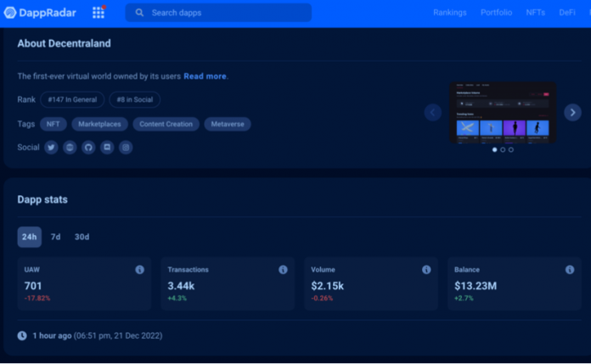This screenshot has width=591, height=364.
Task: Open the Instagram social icon
Action: pos(126,148)
